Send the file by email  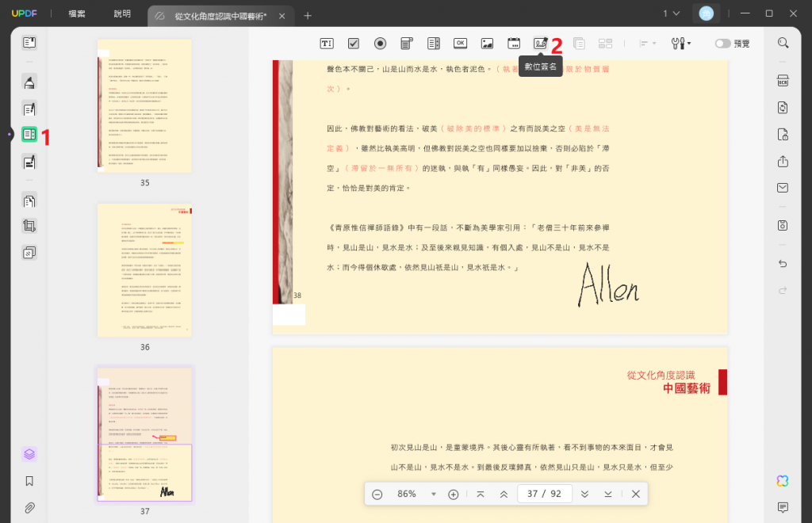783,188
